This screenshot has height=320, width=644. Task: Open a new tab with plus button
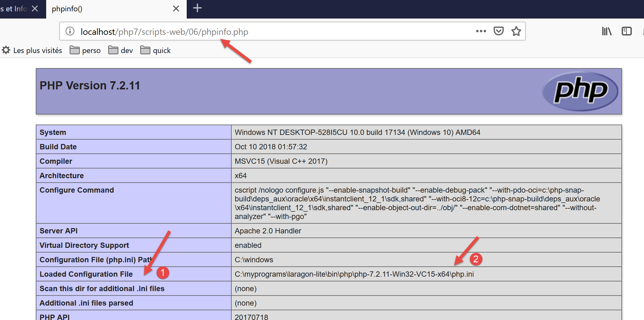[197, 8]
